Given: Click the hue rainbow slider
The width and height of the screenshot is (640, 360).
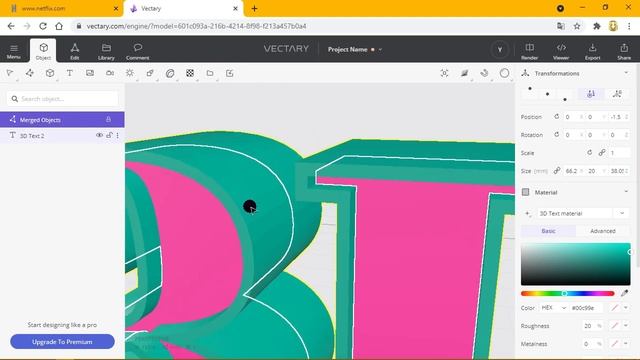Looking at the screenshot, I should pos(567,293).
